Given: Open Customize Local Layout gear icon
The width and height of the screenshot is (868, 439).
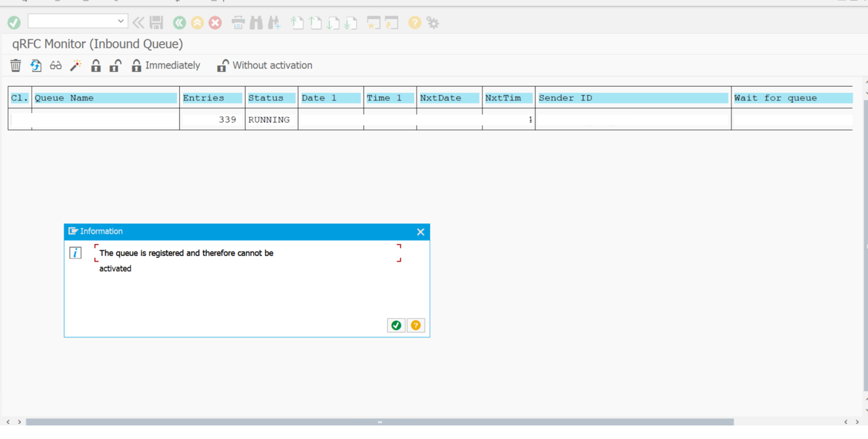Looking at the screenshot, I should point(433,23).
